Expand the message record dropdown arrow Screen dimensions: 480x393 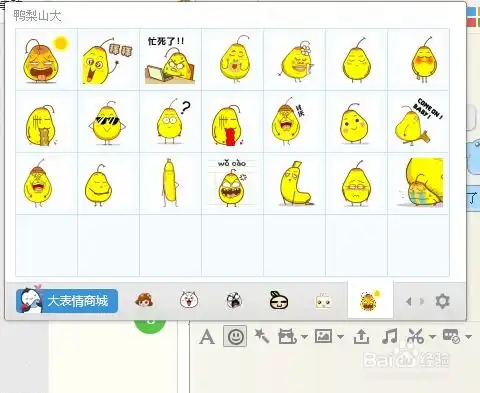tap(468, 337)
